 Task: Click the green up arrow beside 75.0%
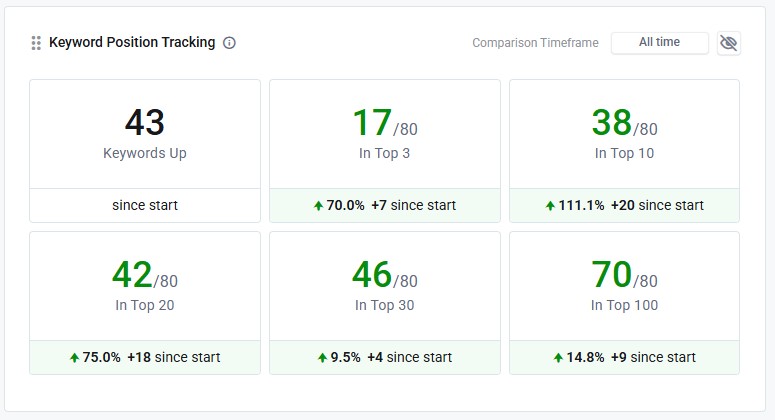[74, 358]
